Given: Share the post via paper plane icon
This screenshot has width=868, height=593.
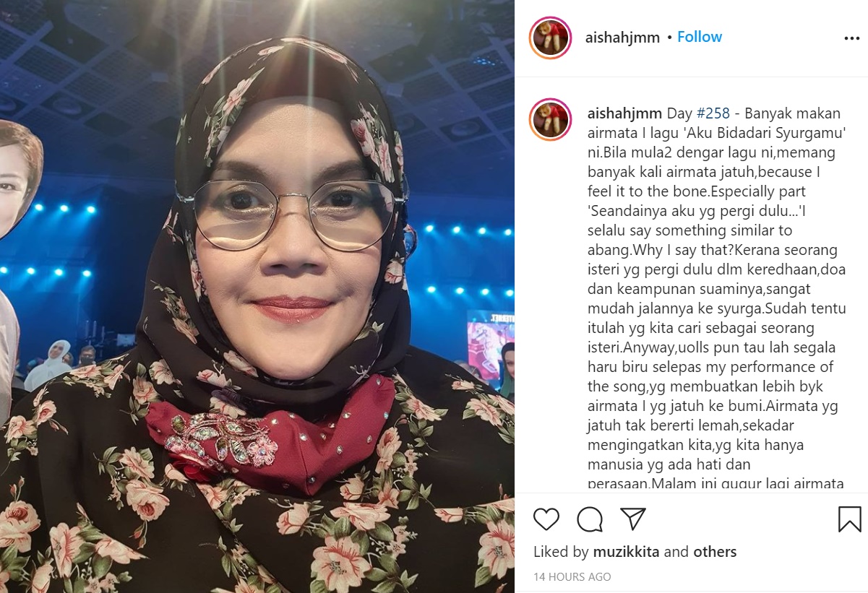Looking at the screenshot, I should (633, 519).
